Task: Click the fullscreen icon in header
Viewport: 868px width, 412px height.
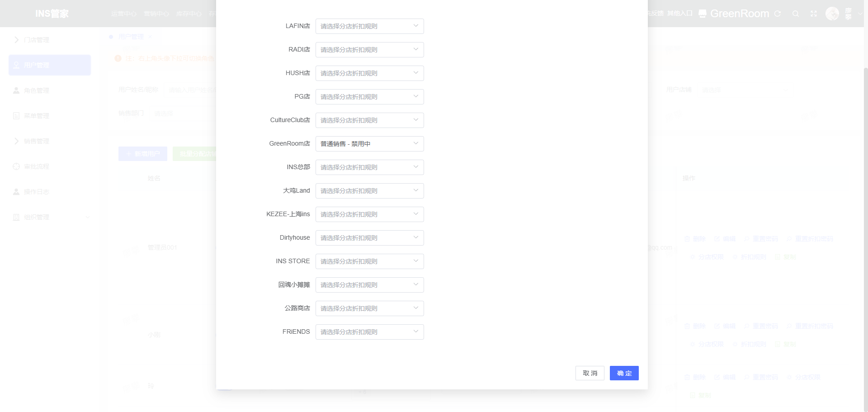Action: pyautogui.click(x=814, y=14)
